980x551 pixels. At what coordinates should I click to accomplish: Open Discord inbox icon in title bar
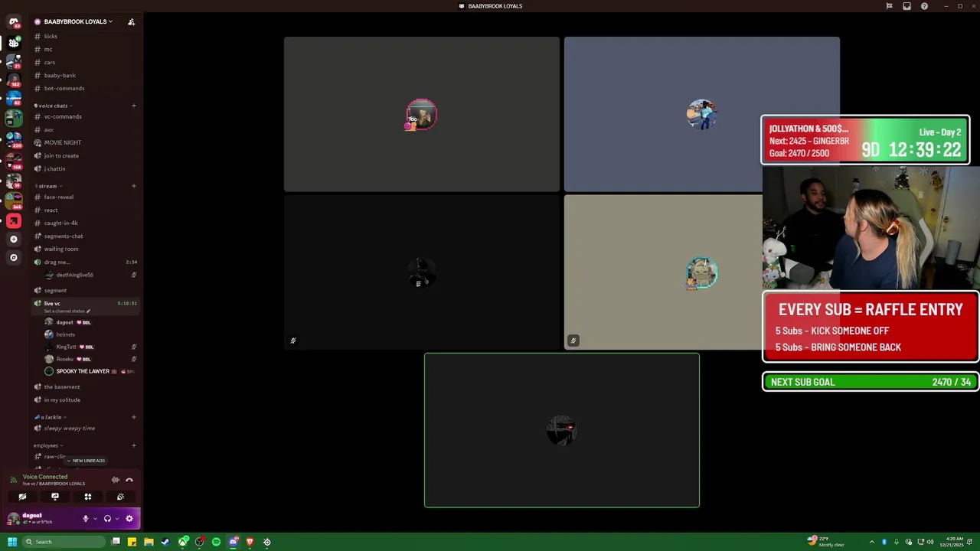[x=906, y=6]
